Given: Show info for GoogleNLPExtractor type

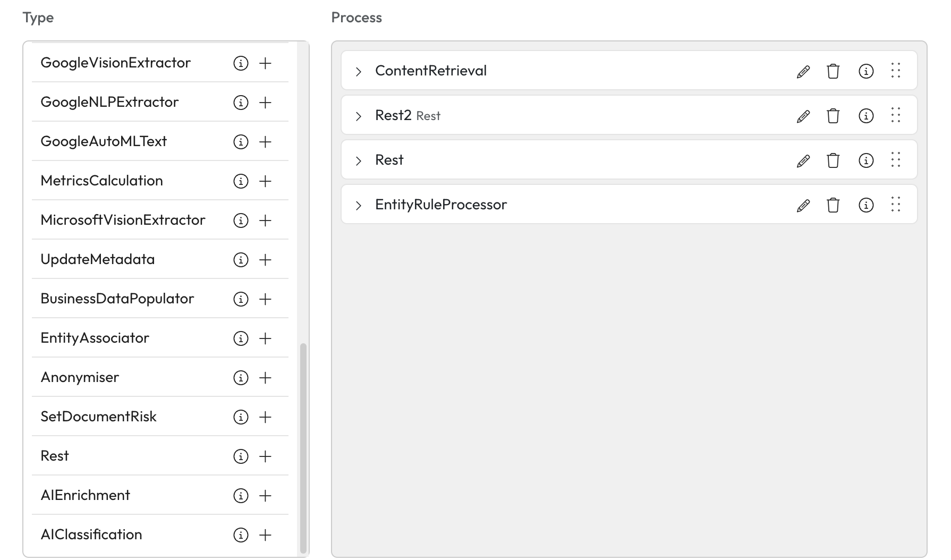Looking at the screenshot, I should 241,103.
